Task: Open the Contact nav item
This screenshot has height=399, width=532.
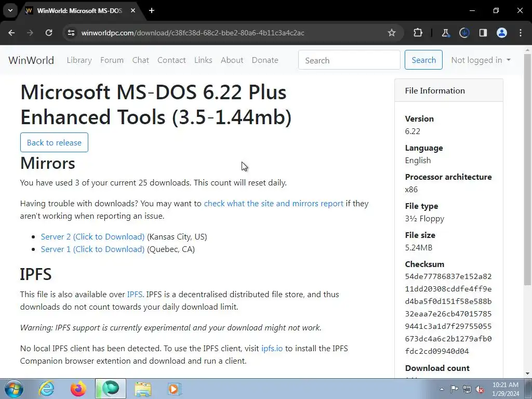Action: 171,60
